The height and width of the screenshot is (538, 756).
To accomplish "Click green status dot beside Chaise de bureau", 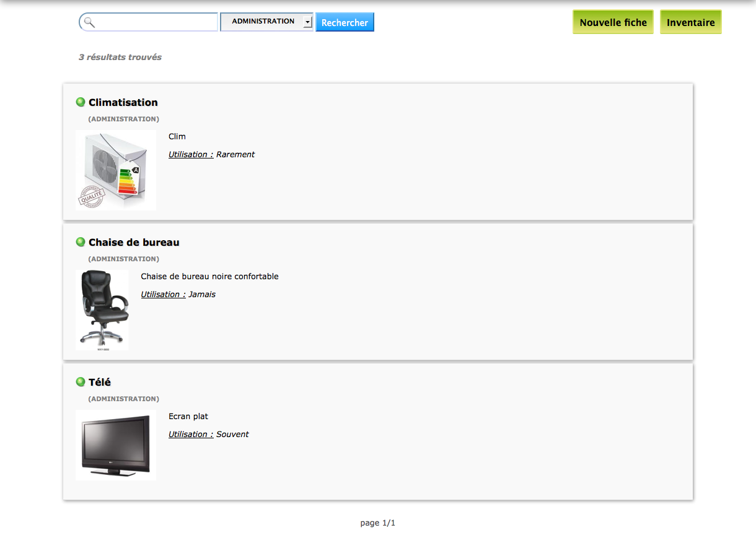I will [81, 242].
